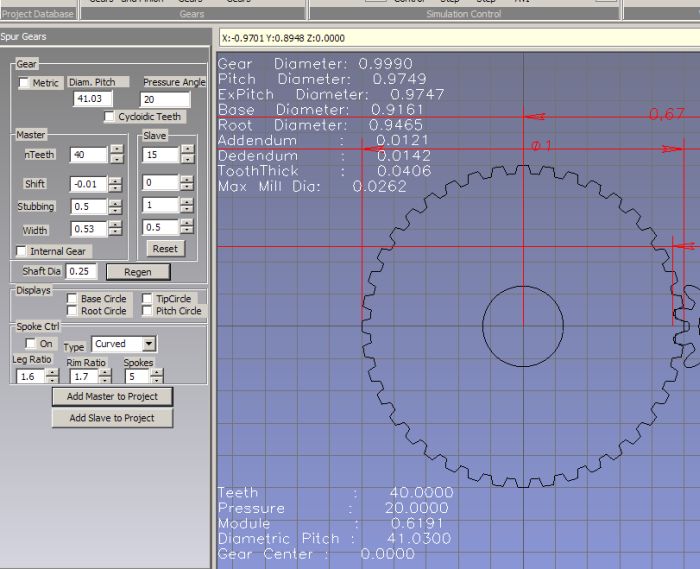700x569 pixels.
Task: Click the ToothThick value 0.0406
Action: click(x=404, y=171)
